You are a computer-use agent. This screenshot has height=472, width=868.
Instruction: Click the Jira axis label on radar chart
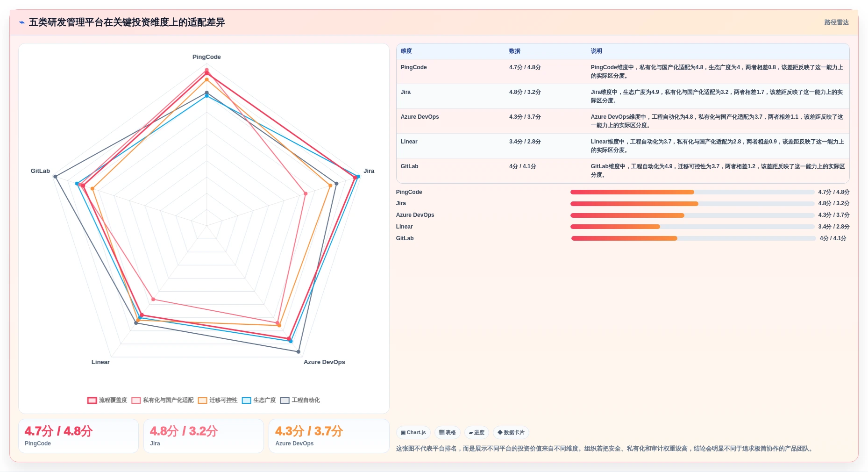(x=369, y=171)
